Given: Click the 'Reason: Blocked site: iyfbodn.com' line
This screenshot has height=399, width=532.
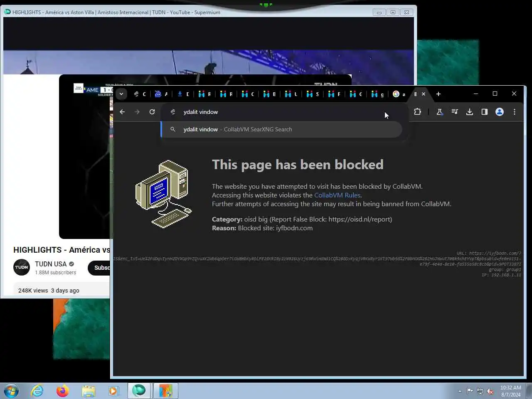Looking at the screenshot, I should (x=262, y=228).
